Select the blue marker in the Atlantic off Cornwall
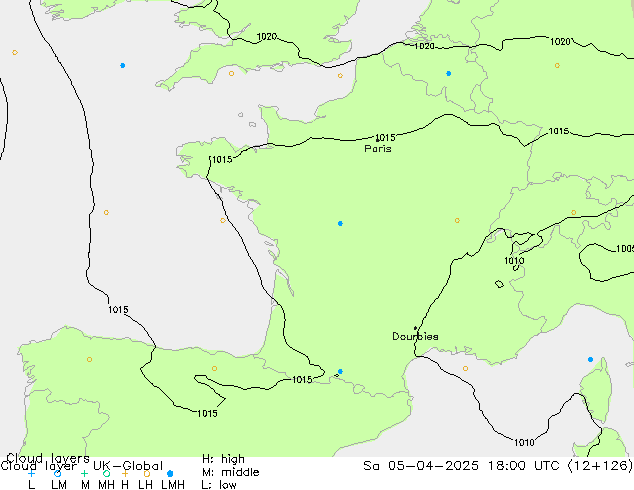 click(123, 65)
